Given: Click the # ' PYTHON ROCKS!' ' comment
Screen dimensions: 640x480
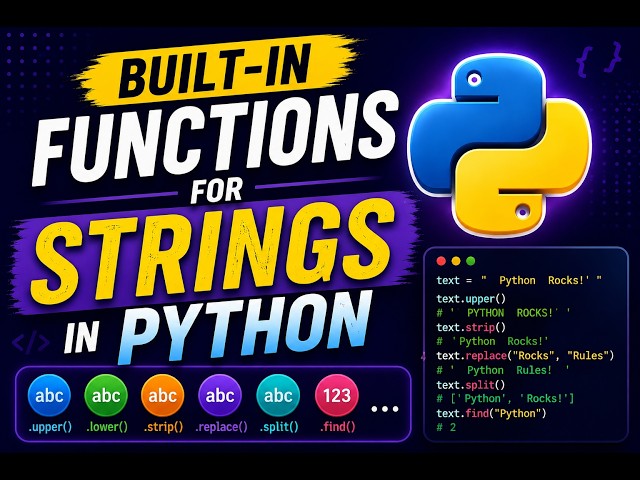Looking at the screenshot, I should coord(503,313).
